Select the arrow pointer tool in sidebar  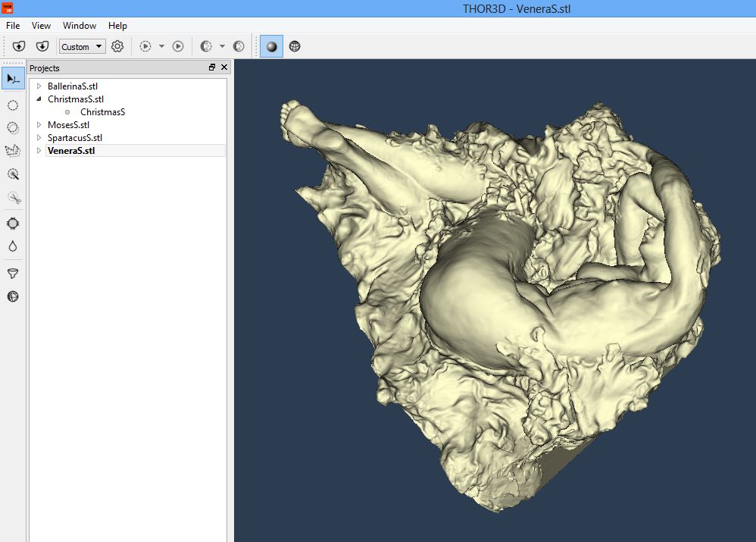(x=13, y=79)
